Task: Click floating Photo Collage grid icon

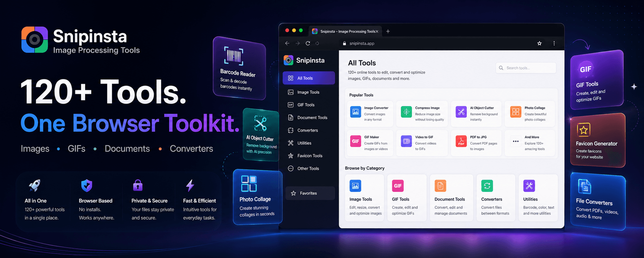Action: [x=249, y=183]
